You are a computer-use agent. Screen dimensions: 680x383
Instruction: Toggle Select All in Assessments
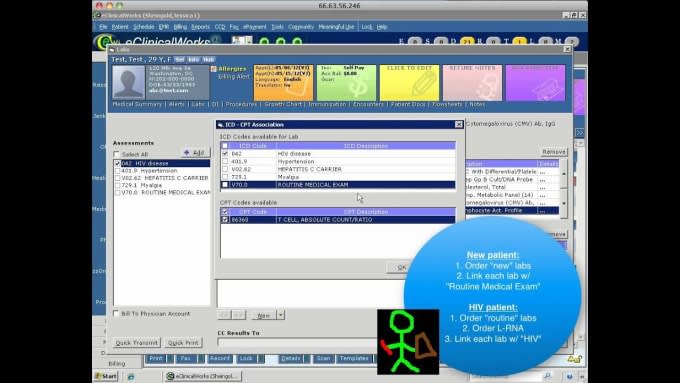pos(116,154)
